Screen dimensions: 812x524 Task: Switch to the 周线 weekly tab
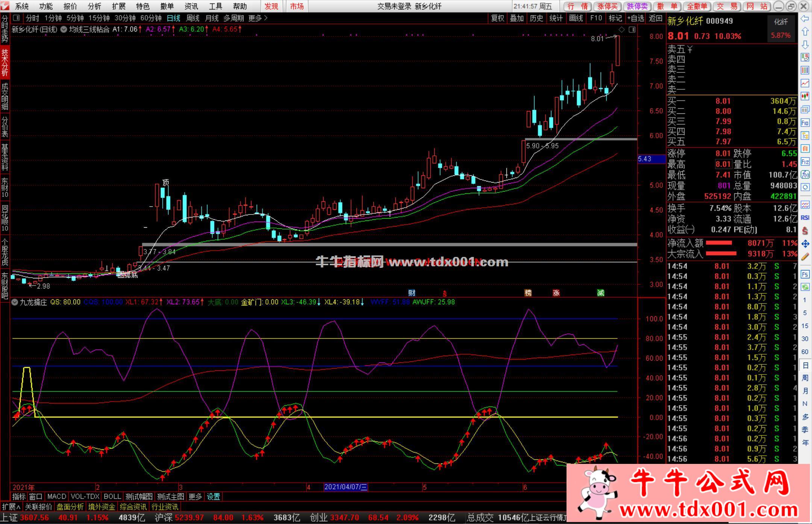coord(193,18)
